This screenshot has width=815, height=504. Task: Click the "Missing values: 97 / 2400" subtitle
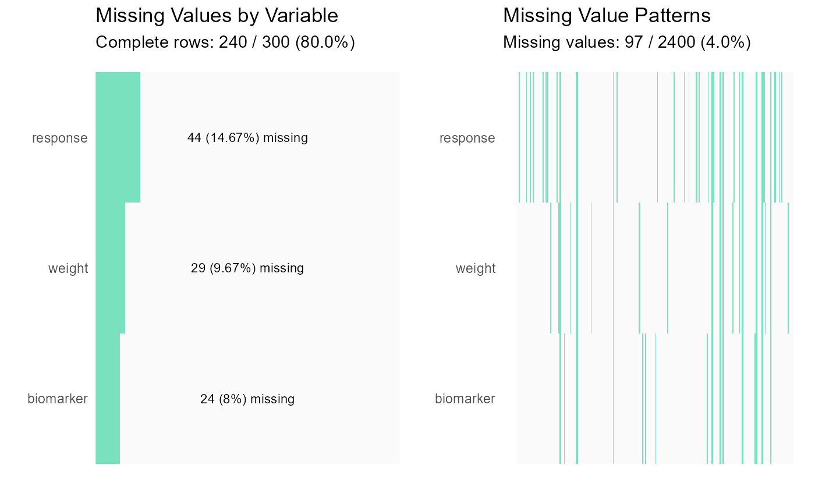pos(626,42)
